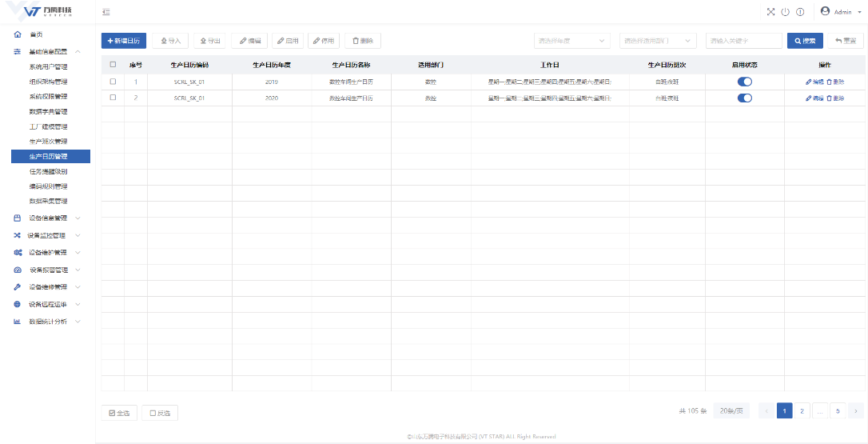
Task: Click the home icon next to 首页
Action: pyautogui.click(x=18, y=34)
